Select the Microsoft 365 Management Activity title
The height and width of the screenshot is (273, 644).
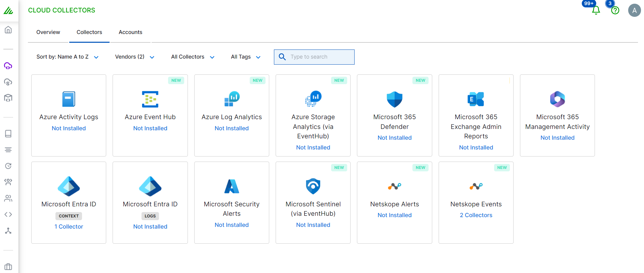558,122
